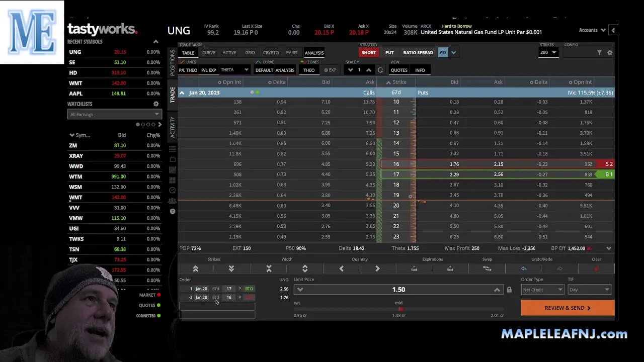Click the INFO view button
This screenshot has height=362, width=644.
[420, 70]
